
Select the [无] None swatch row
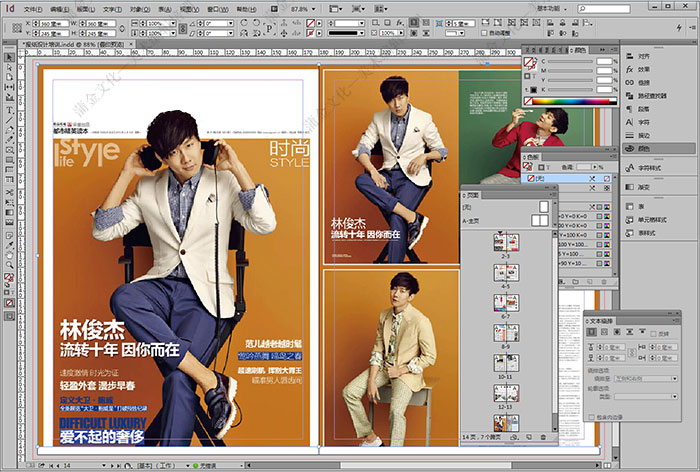click(567, 178)
